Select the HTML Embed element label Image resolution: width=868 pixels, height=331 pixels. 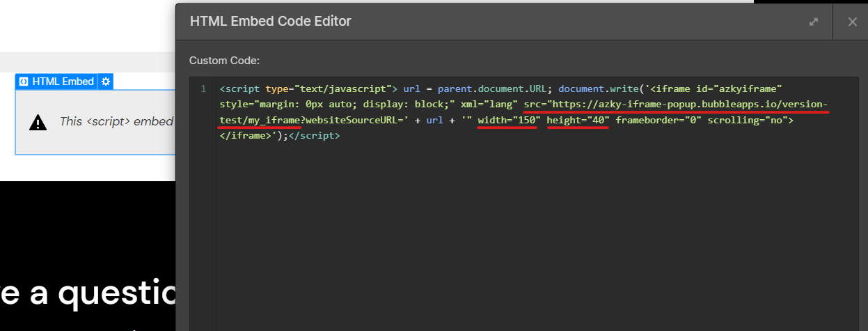(x=63, y=82)
